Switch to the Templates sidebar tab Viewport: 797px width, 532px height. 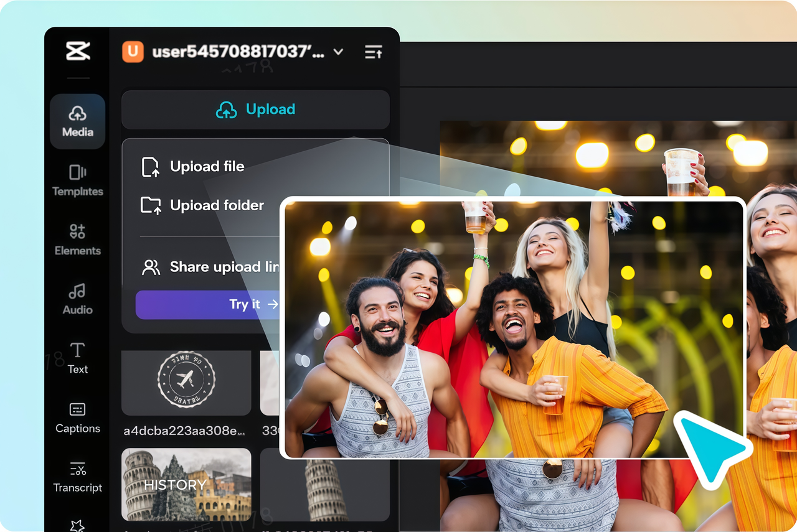coord(78,180)
